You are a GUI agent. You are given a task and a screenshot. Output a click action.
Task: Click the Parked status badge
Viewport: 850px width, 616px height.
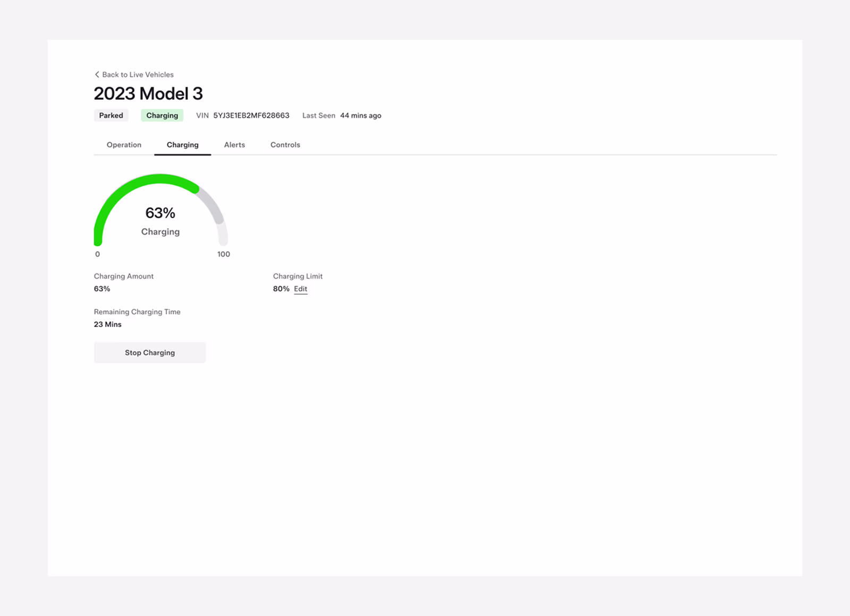pos(111,115)
